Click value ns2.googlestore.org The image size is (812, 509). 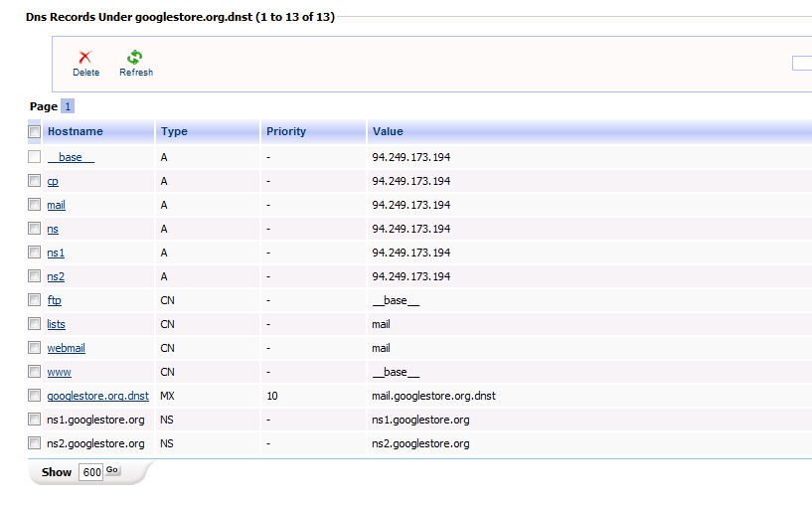[420, 443]
